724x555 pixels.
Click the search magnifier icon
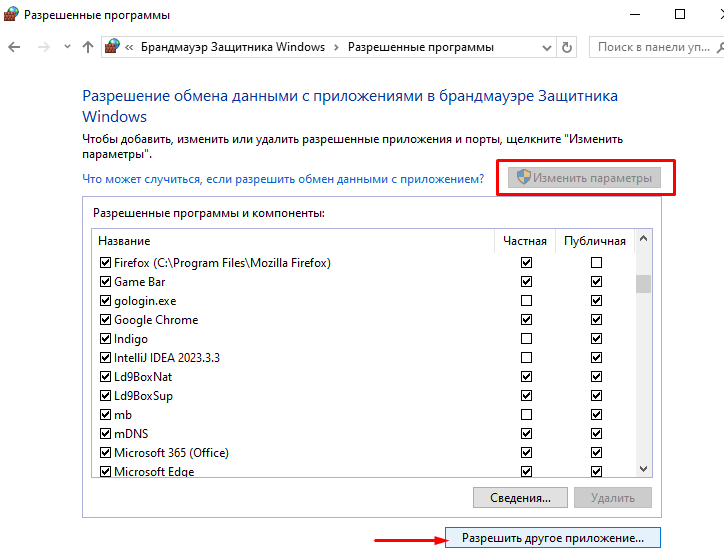(x=719, y=47)
